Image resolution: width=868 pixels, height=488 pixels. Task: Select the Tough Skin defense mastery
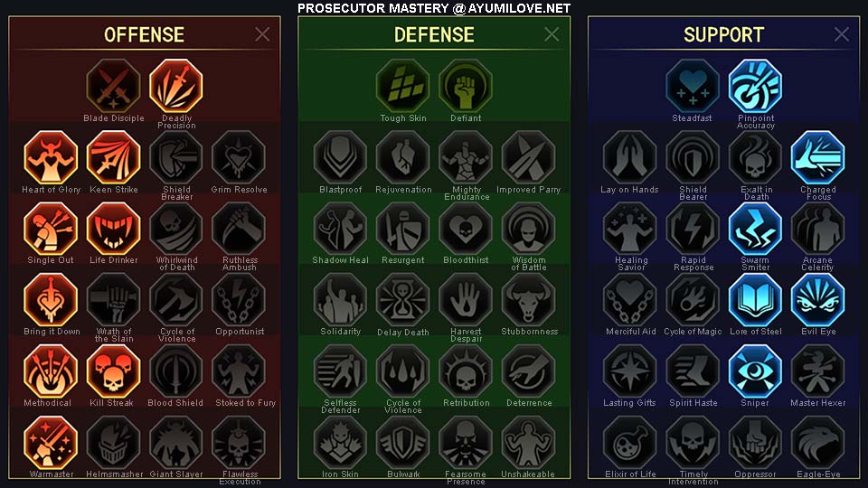pos(403,87)
